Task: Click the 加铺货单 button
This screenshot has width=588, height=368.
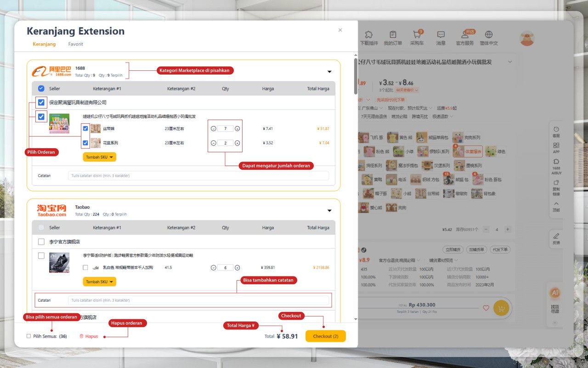Action: pos(476,250)
